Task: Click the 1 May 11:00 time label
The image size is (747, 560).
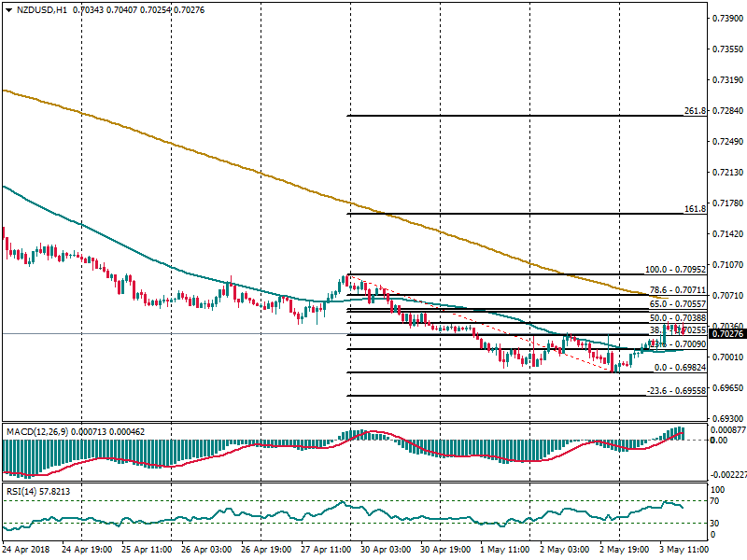Action: click(504, 552)
